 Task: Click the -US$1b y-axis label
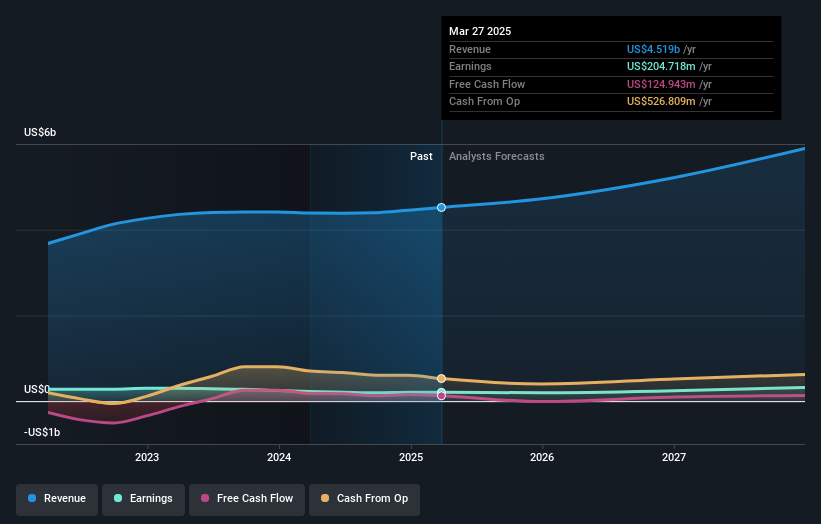pyautogui.click(x=42, y=432)
